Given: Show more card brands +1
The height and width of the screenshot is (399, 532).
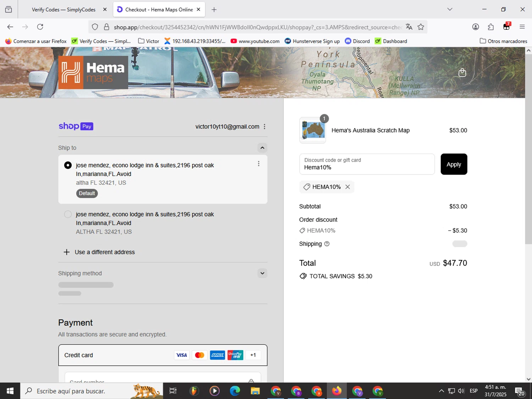Looking at the screenshot, I should [253, 355].
